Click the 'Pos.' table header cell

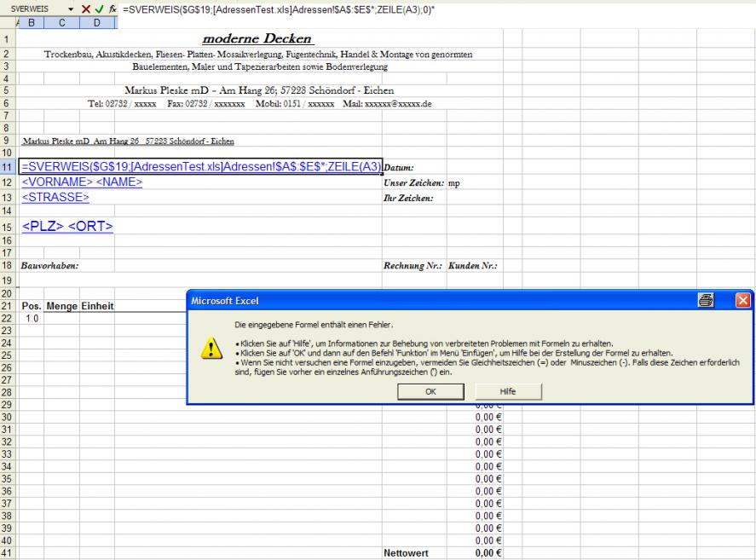(32, 306)
